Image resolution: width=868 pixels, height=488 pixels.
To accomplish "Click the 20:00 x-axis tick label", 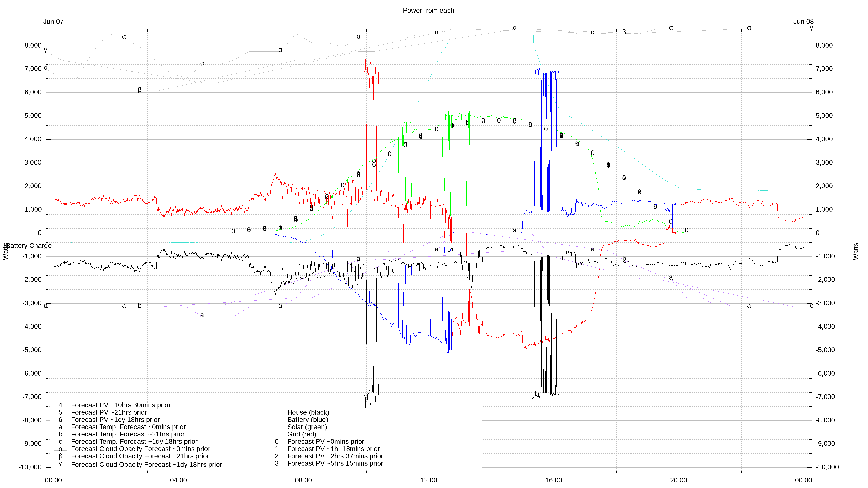I will [678, 480].
